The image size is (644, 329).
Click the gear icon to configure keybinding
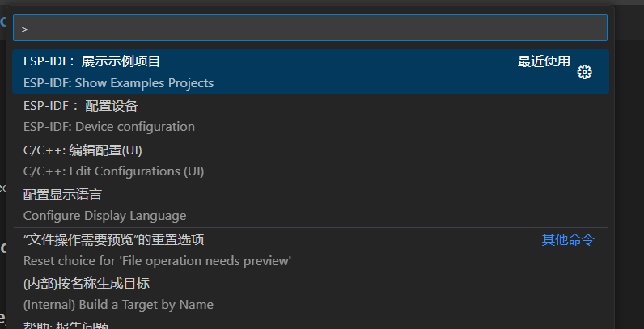click(585, 72)
